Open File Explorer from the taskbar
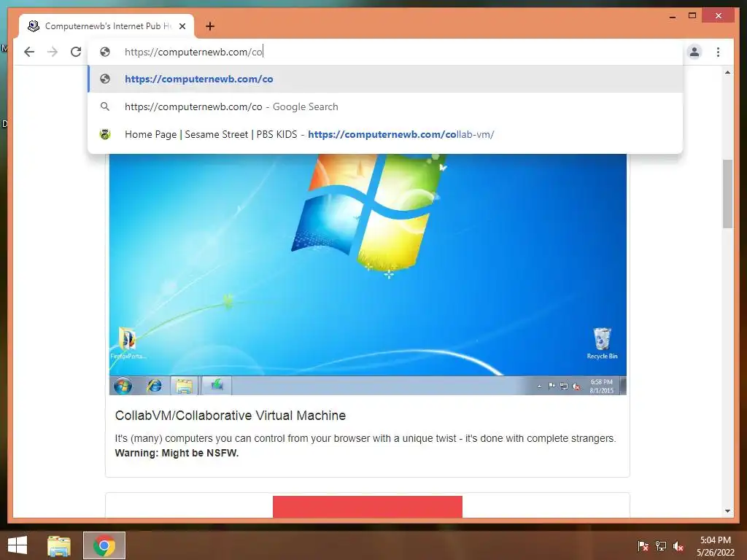Screen dimensions: 747x560 tap(59, 545)
